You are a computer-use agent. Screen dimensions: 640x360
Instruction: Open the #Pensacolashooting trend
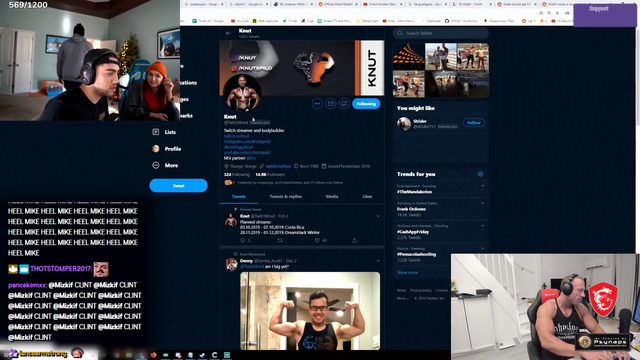416,254
